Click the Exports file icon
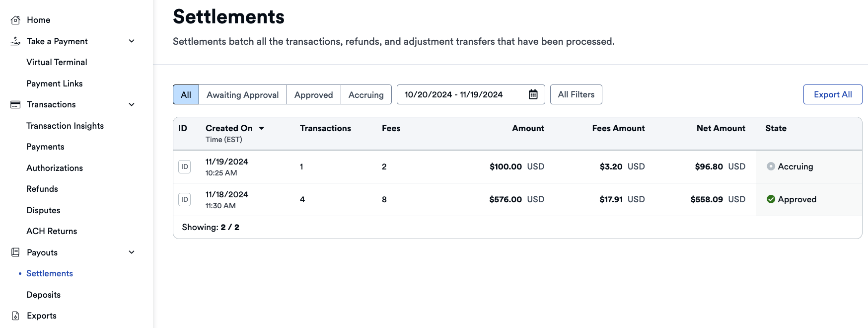 16,316
